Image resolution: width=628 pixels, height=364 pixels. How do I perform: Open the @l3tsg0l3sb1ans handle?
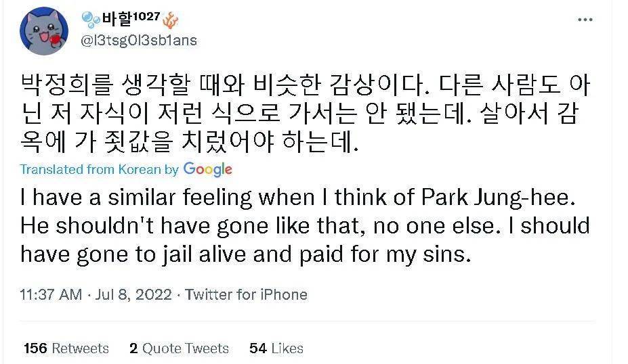point(139,41)
